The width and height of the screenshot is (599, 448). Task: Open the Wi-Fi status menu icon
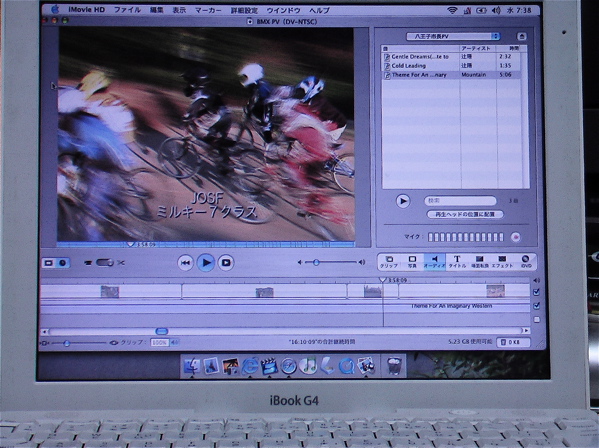click(x=452, y=10)
